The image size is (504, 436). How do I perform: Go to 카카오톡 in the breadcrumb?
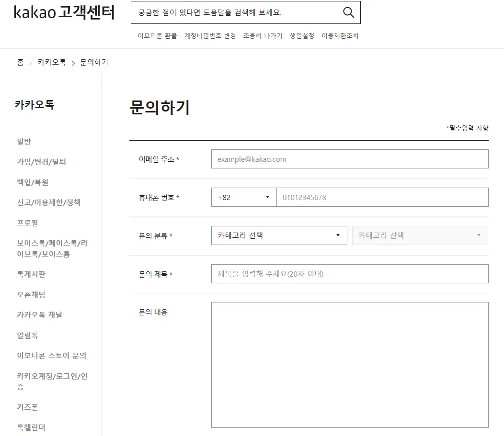pos(52,62)
